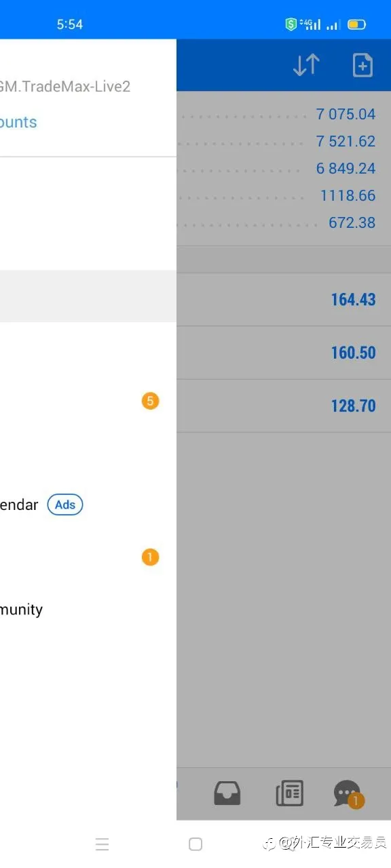Select the TradeMax-Live2 account header
Viewport: 391px width, 868px height.
click(x=65, y=86)
